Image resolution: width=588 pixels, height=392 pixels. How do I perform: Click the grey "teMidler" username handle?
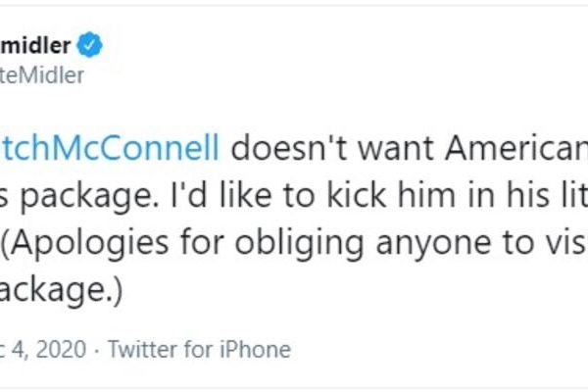(x=41, y=75)
